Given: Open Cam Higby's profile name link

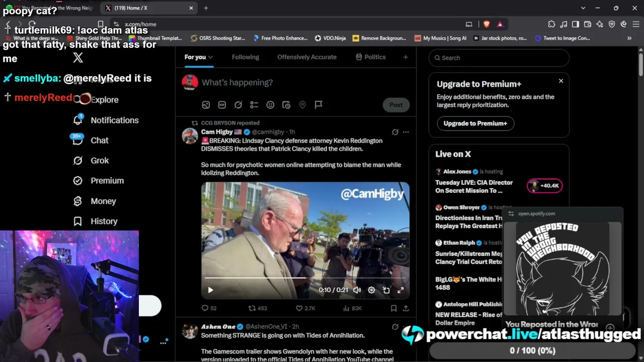Looking at the screenshot, I should coord(217,132).
